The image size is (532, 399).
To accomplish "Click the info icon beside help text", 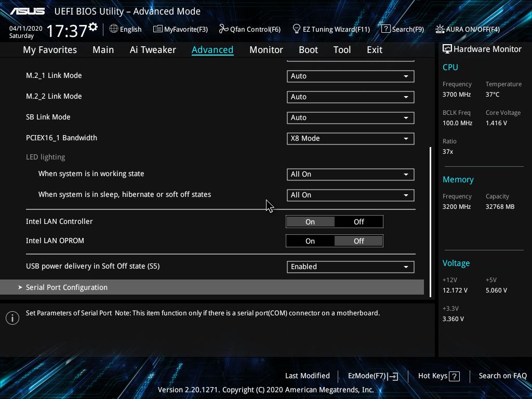I will pos(12,318).
